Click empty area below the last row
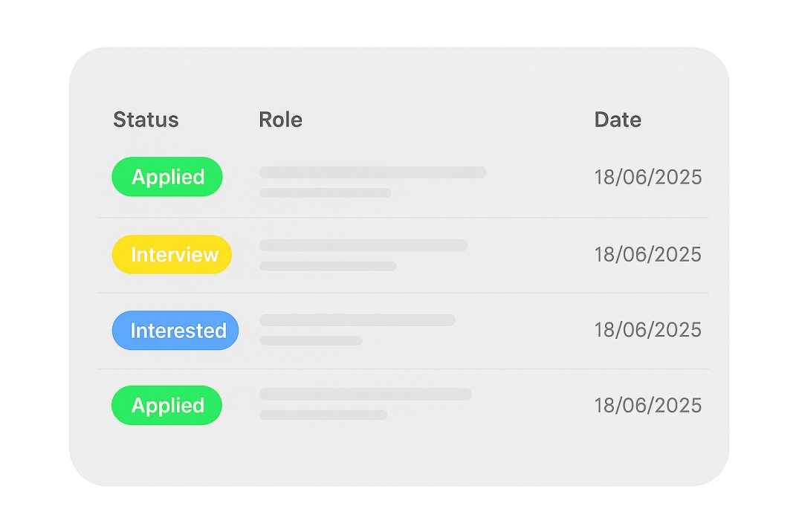799x532 pixels. (400, 456)
